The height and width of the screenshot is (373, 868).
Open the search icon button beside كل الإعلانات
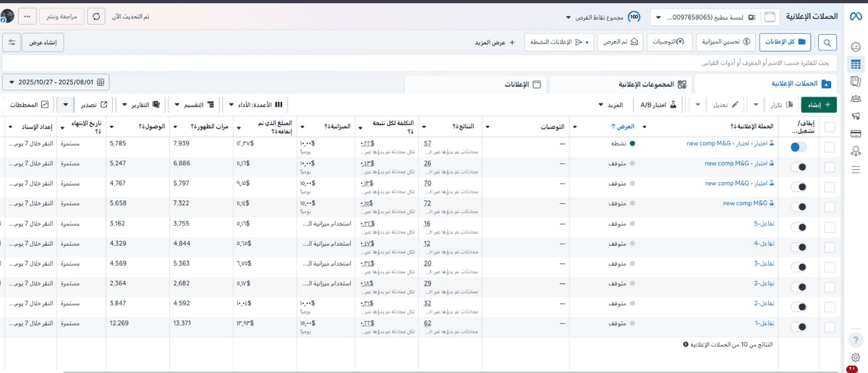(x=827, y=43)
